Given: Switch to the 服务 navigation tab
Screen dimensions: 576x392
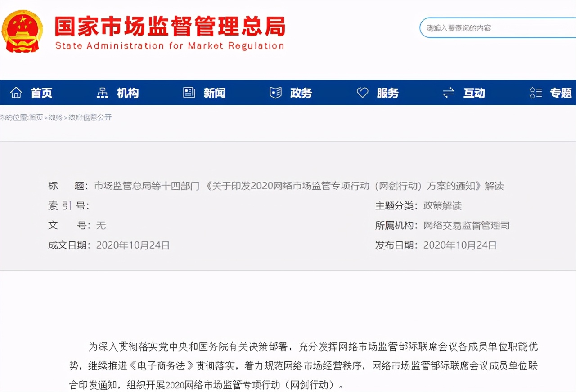Looking at the screenshot, I should click(x=387, y=93).
